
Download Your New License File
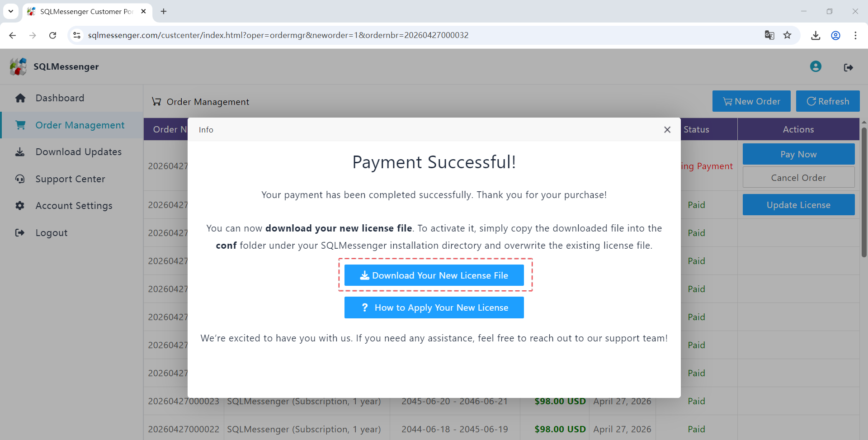point(434,275)
